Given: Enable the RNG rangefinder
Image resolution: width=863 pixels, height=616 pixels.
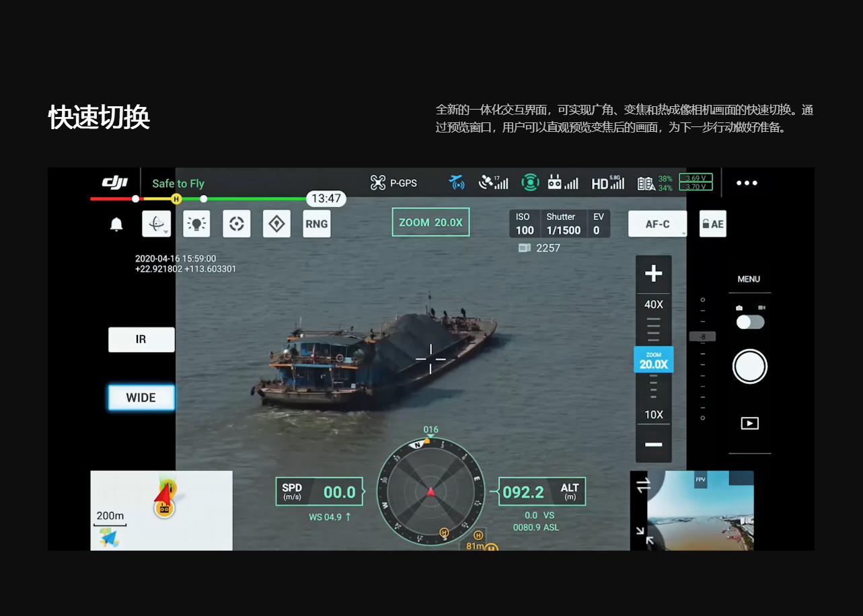Looking at the screenshot, I should tap(316, 223).
